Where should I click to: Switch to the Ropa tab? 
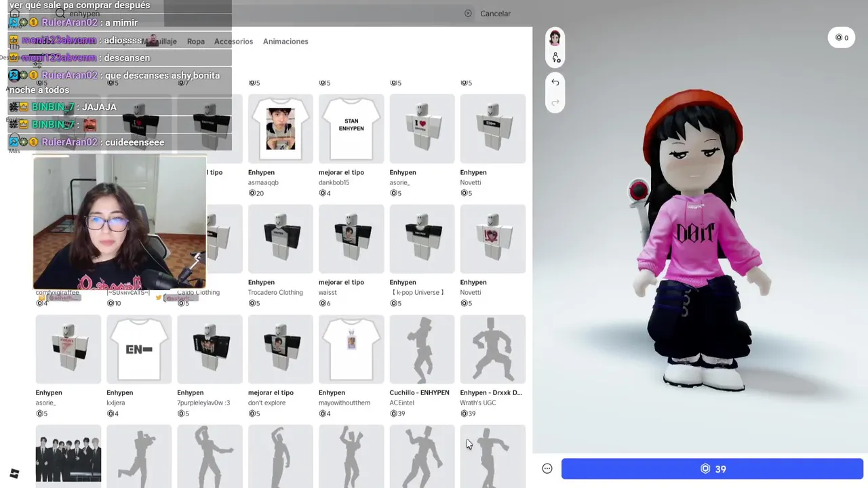click(196, 41)
